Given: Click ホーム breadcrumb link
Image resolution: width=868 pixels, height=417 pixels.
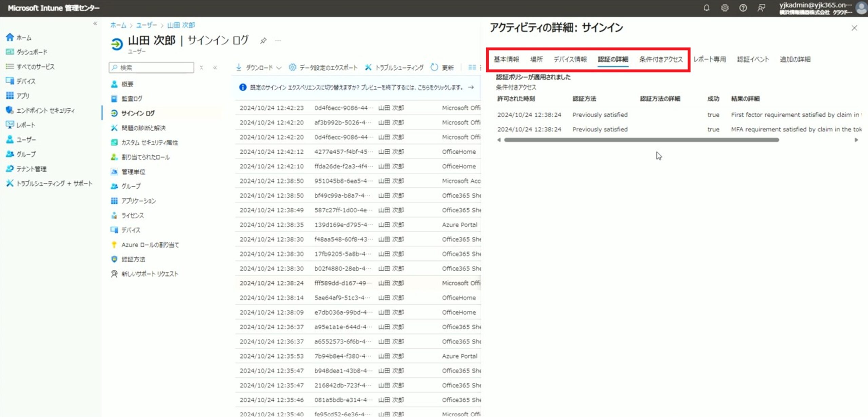Looking at the screenshot, I should [x=118, y=25].
